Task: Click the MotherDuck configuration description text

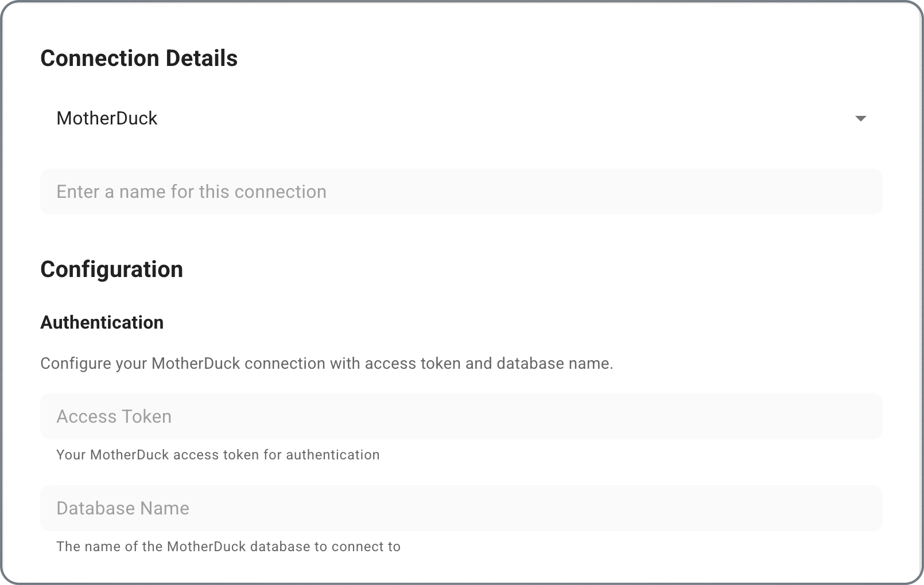Action: pyautogui.click(x=327, y=363)
